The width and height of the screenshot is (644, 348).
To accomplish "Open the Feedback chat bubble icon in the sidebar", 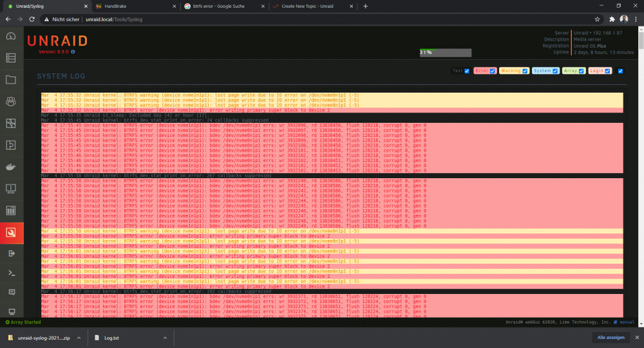I will coord(12,292).
